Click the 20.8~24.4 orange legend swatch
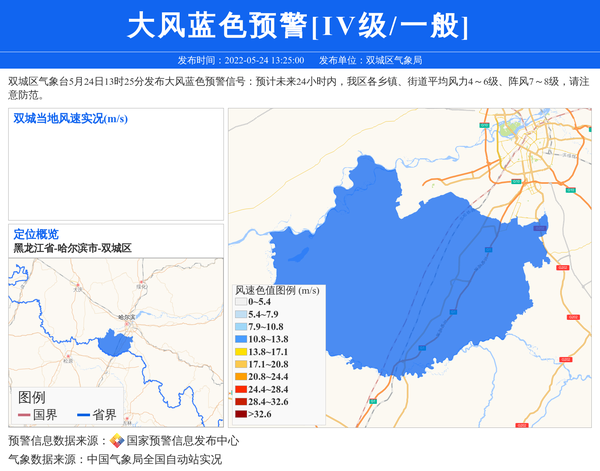Image resolution: width=600 pixels, height=471 pixels. [241, 377]
